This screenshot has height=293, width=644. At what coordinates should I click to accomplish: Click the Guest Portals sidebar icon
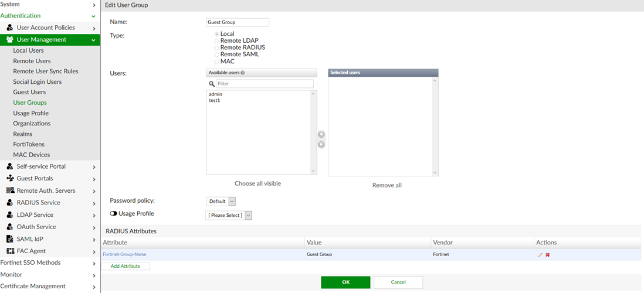pyautogui.click(x=10, y=178)
